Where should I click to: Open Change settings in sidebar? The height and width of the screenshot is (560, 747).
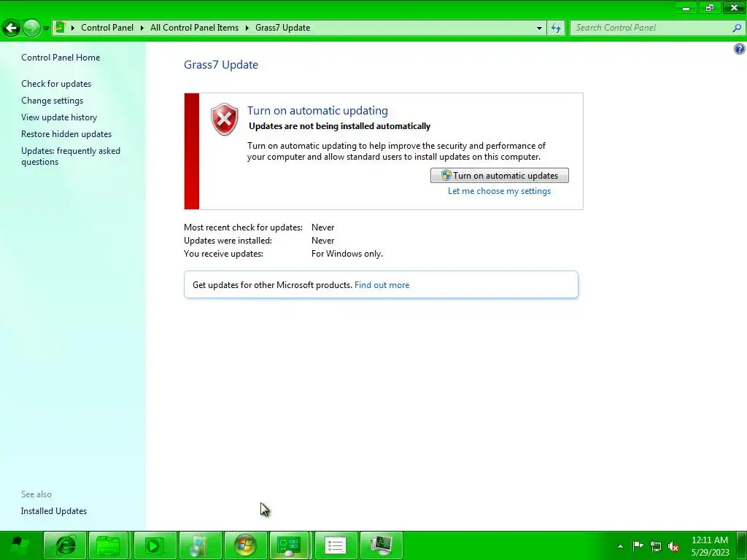(x=52, y=101)
